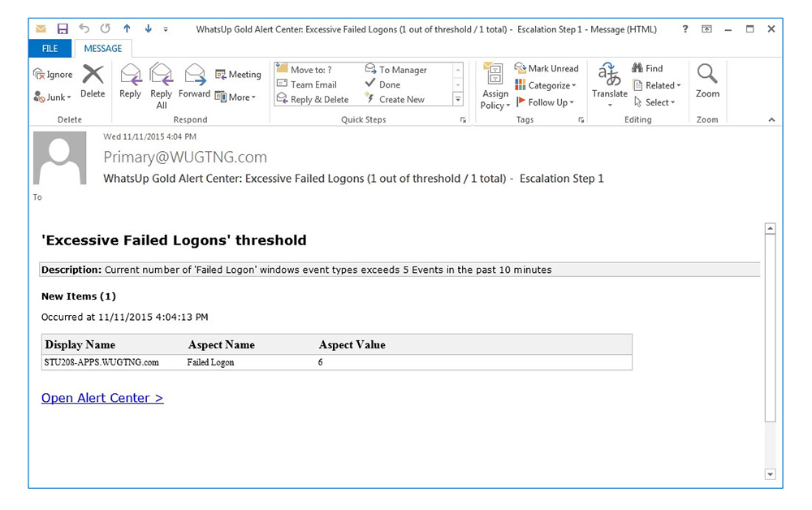Click the Aspect Value cell showing 6
Screen dimensions: 812x510
pyautogui.click(x=321, y=362)
